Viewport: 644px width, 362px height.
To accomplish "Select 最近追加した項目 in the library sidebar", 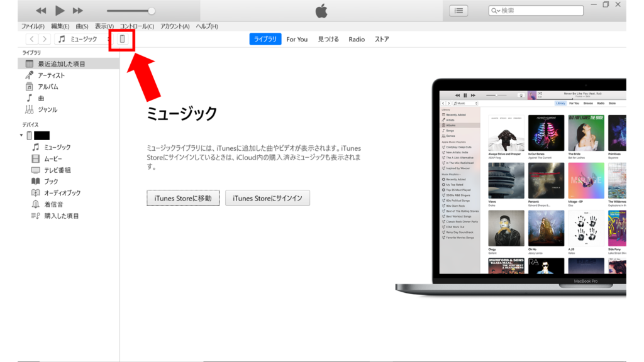I will pos(69,63).
